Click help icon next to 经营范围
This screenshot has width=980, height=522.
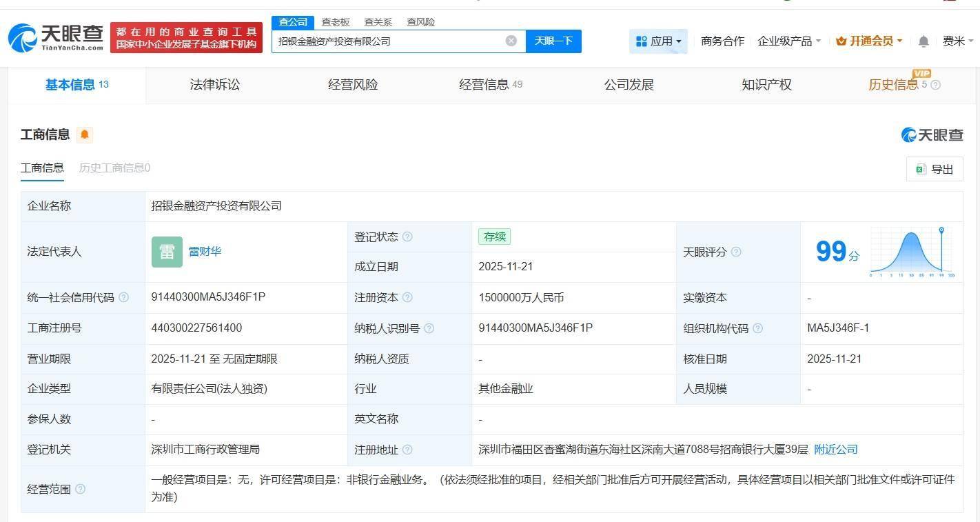pyautogui.click(x=80, y=489)
